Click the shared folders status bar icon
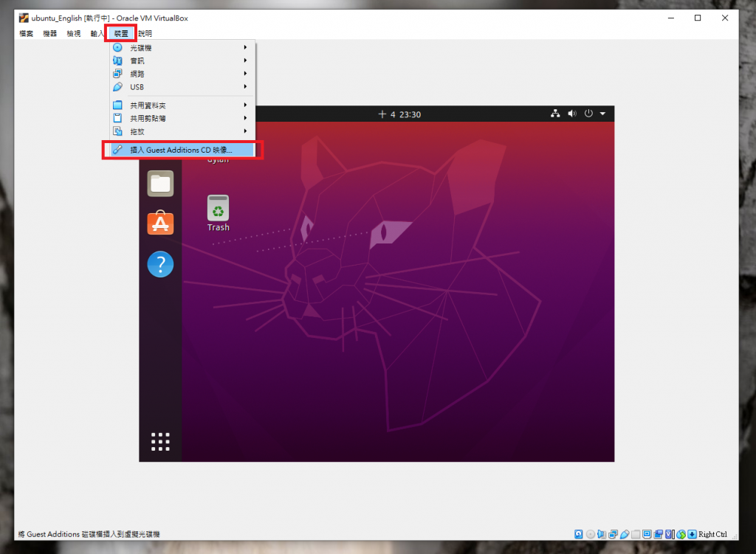Screen dimensions: 756x554 coord(636,534)
